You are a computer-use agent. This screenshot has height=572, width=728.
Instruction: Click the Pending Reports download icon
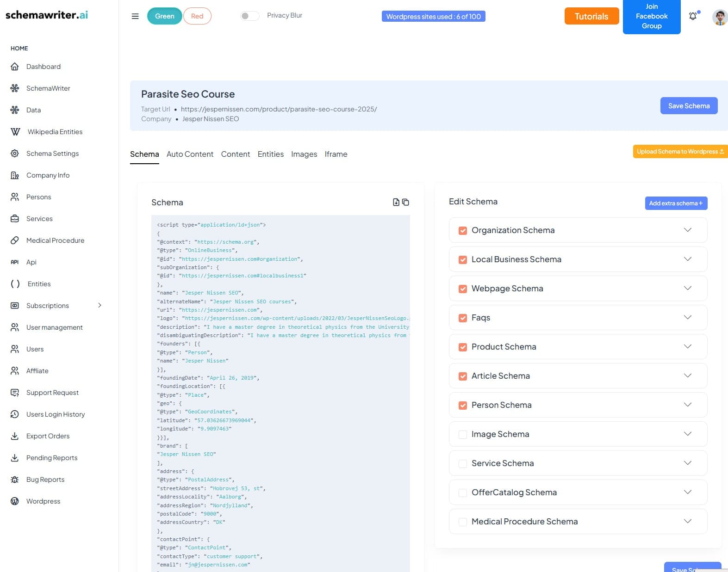tap(15, 458)
